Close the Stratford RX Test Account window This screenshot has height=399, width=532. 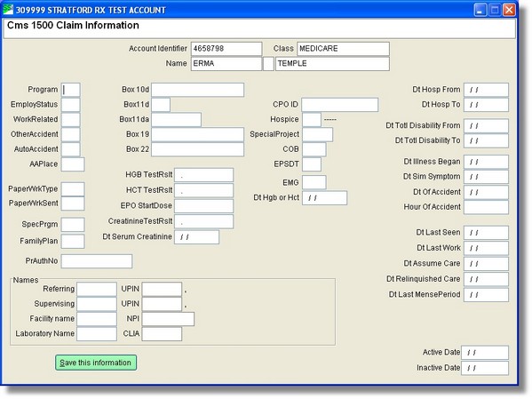pyautogui.click(x=509, y=10)
